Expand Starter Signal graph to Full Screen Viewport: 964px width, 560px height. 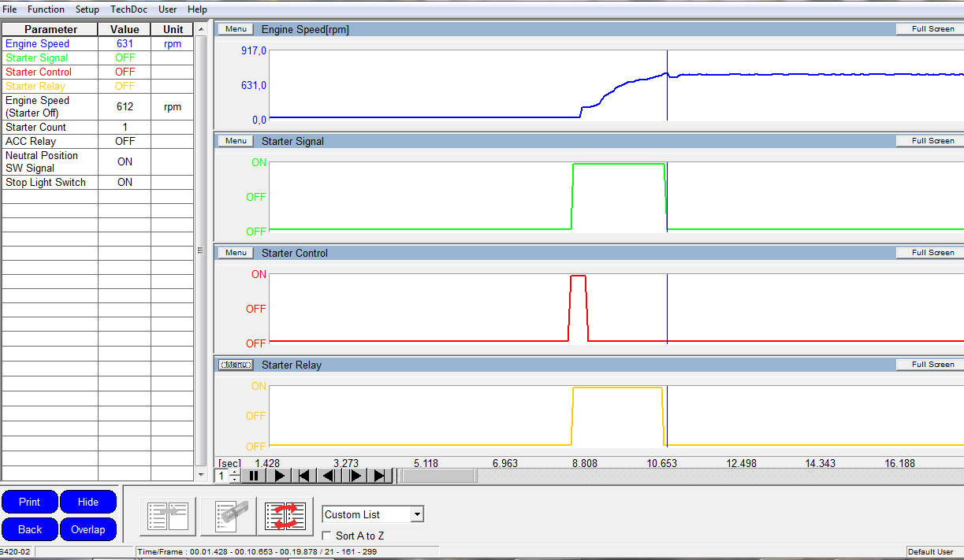tap(932, 141)
